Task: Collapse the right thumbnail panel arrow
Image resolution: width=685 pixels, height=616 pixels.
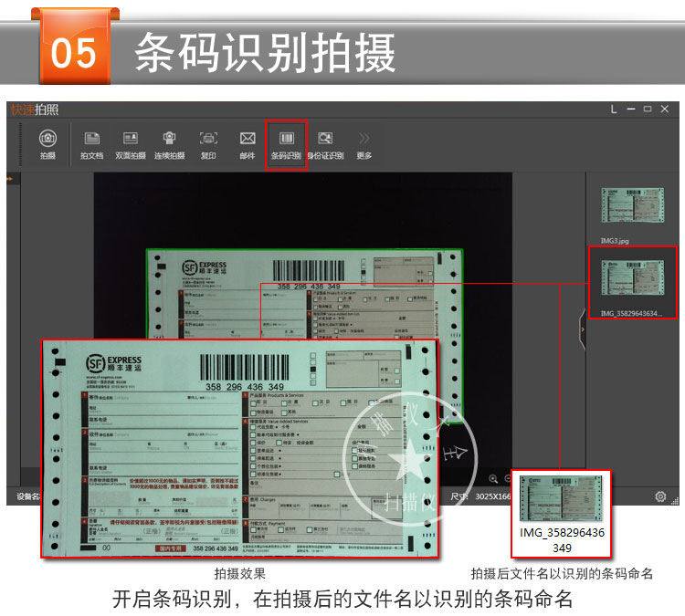Action: [x=583, y=329]
